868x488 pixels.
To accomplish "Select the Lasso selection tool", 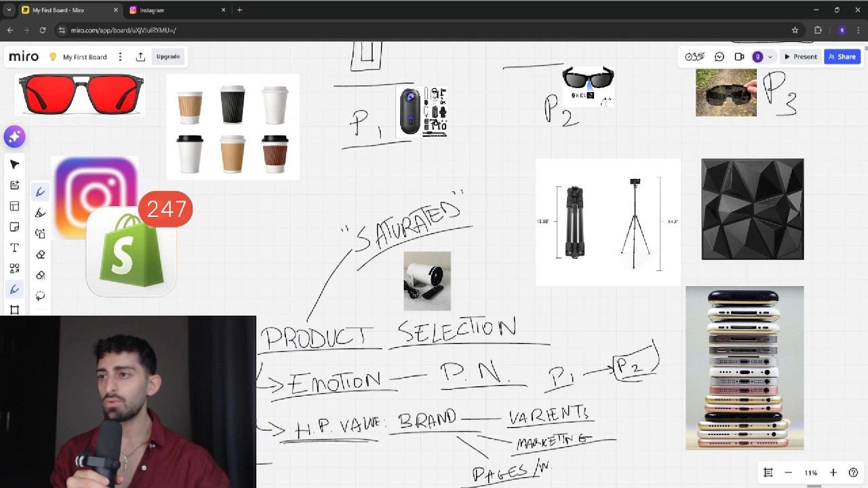I will [40, 296].
